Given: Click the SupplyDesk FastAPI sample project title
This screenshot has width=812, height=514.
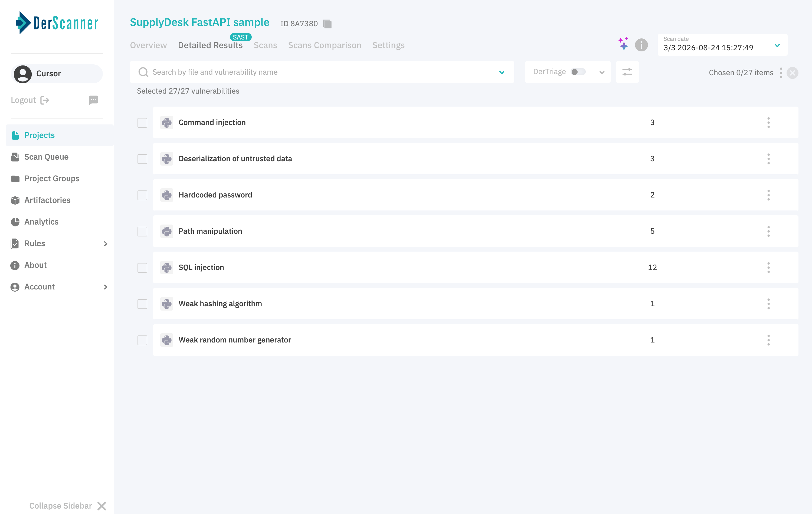Looking at the screenshot, I should point(200,22).
